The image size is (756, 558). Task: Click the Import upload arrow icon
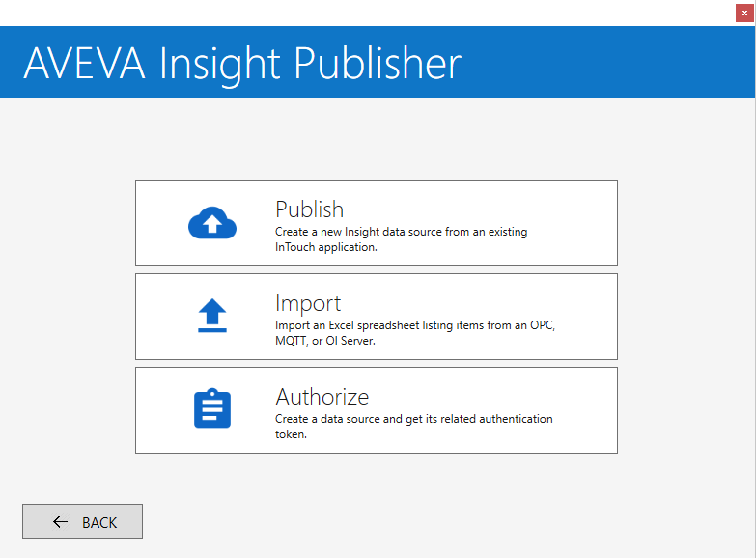tap(212, 316)
